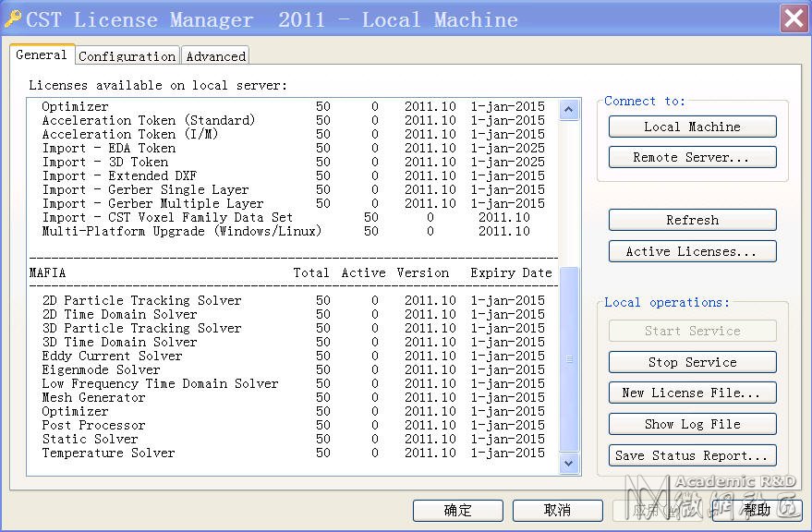Viewport: 812px width, 532px height.
Task: Click the Eigenmode Solver entry
Action: tap(293, 370)
